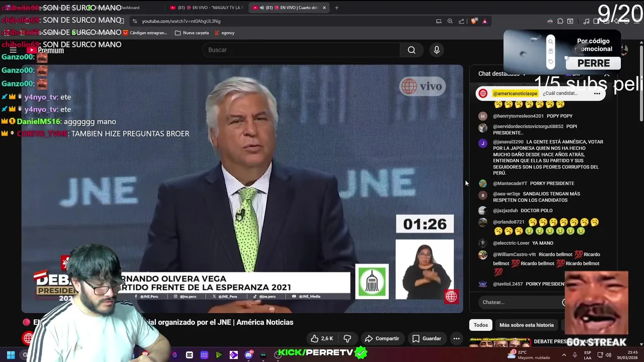Click the site information icon in address bar
This screenshot has height=362, width=644.
click(x=134, y=21)
